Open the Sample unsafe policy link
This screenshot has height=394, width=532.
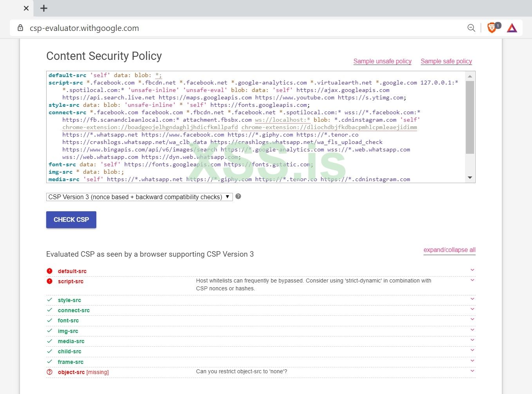[x=382, y=61]
